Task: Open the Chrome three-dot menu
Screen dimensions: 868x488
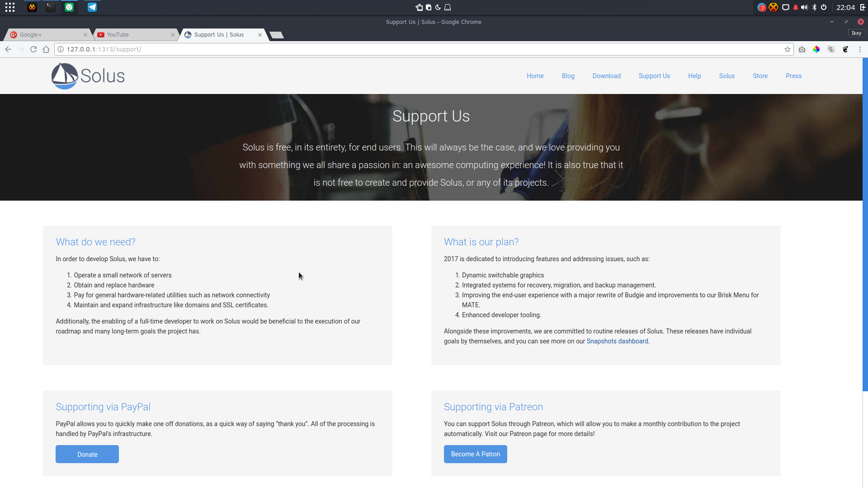Action: coord(860,49)
